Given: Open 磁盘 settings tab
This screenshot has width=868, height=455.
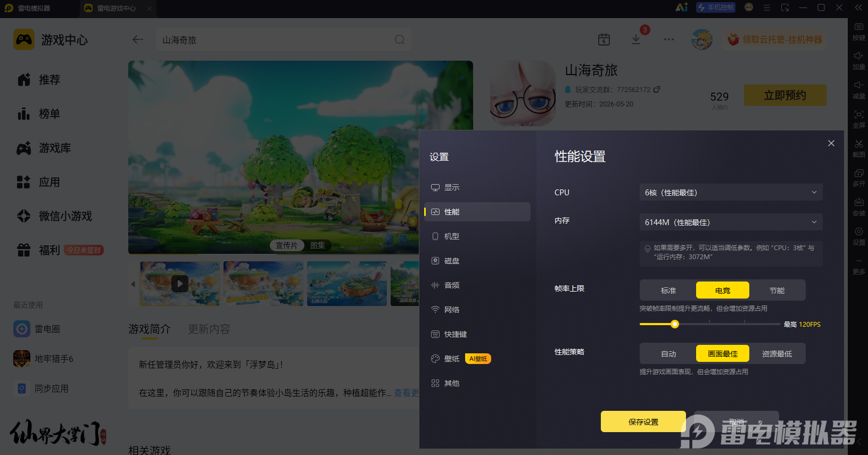Looking at the screenshot, I should tap(477, 261).
